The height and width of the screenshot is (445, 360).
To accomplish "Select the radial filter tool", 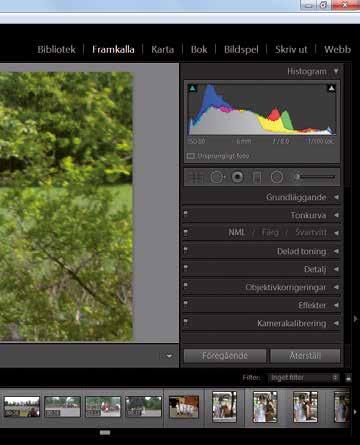I will coord(277,177).
